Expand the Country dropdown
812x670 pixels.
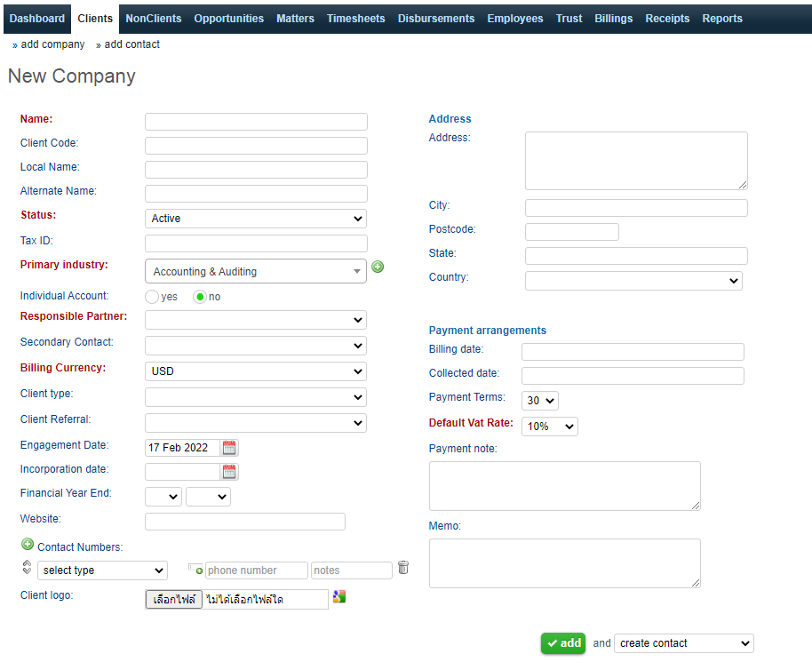tap(633, 281)
